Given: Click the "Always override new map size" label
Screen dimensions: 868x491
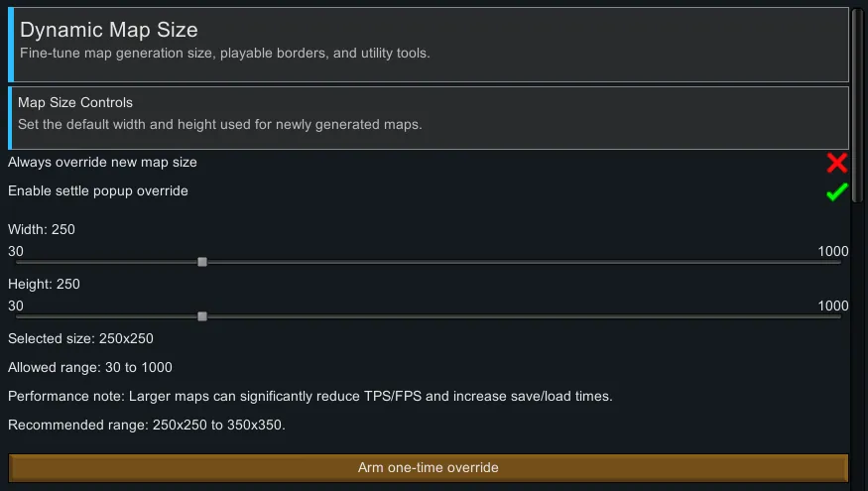Looking at the screenshot, I should [102, 162].
